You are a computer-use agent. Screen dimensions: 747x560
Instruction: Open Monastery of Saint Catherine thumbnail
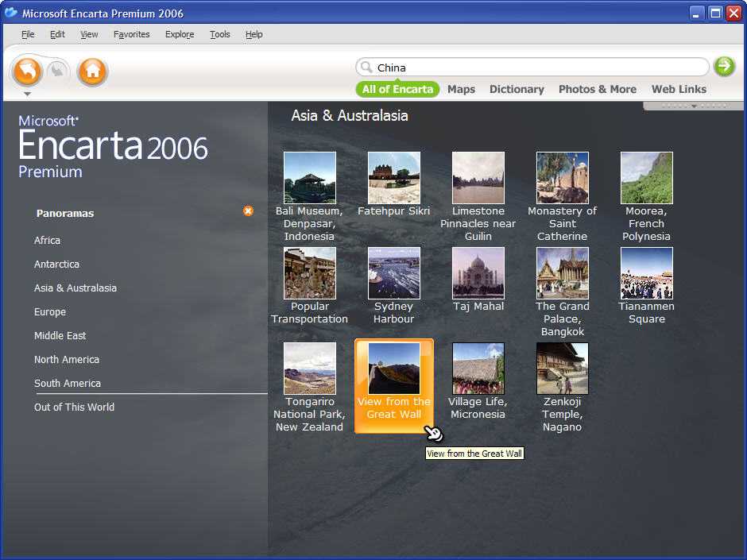[563, 178]
